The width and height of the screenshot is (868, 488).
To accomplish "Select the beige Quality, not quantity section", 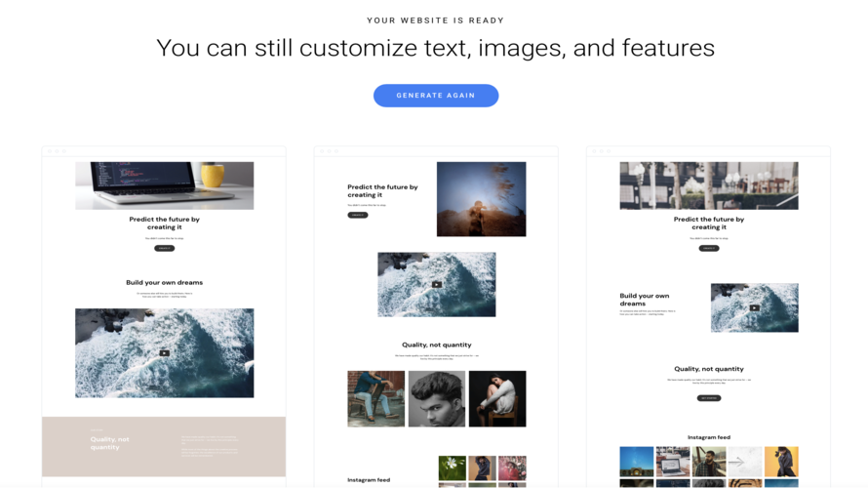I will click(164, 447).
